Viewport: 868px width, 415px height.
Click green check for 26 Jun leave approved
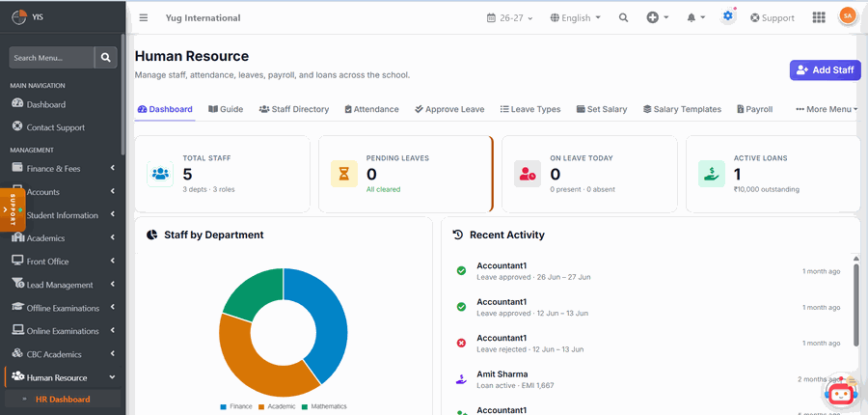[461, 271]
